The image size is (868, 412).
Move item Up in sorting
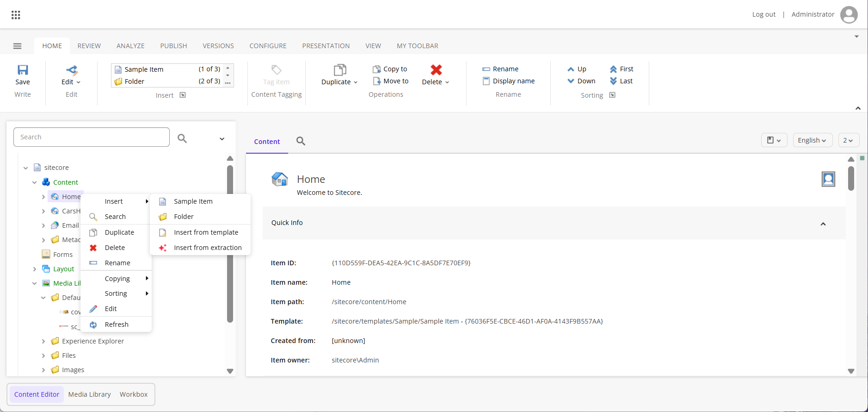tap(577, 69)
